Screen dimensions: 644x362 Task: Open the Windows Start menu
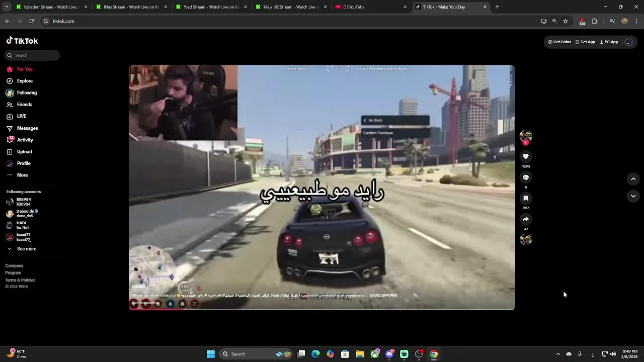[x=211, y=354]
